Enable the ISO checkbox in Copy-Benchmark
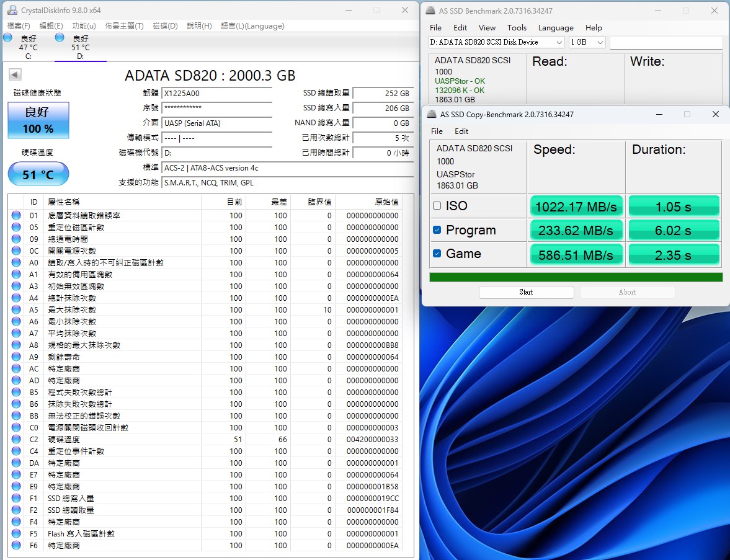Viewport: 730px width, 560px height. (x=437, y=206)
